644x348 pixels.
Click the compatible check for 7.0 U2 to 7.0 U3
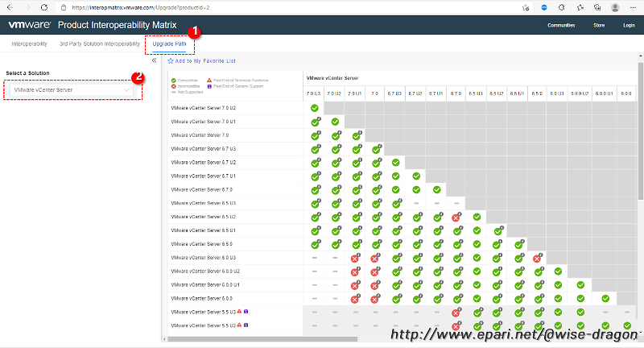coord(314,108)
